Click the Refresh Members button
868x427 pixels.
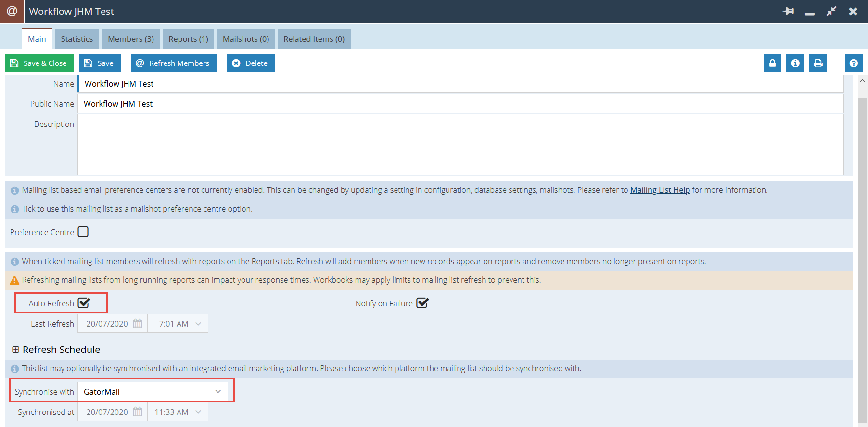pyautogui.click(x=174, y=63)
